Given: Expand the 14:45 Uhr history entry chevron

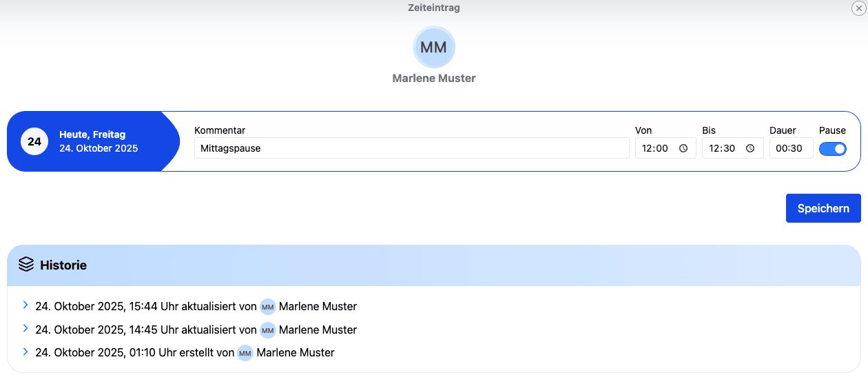Looking at the screenshot, I should [x=25, y=328].
